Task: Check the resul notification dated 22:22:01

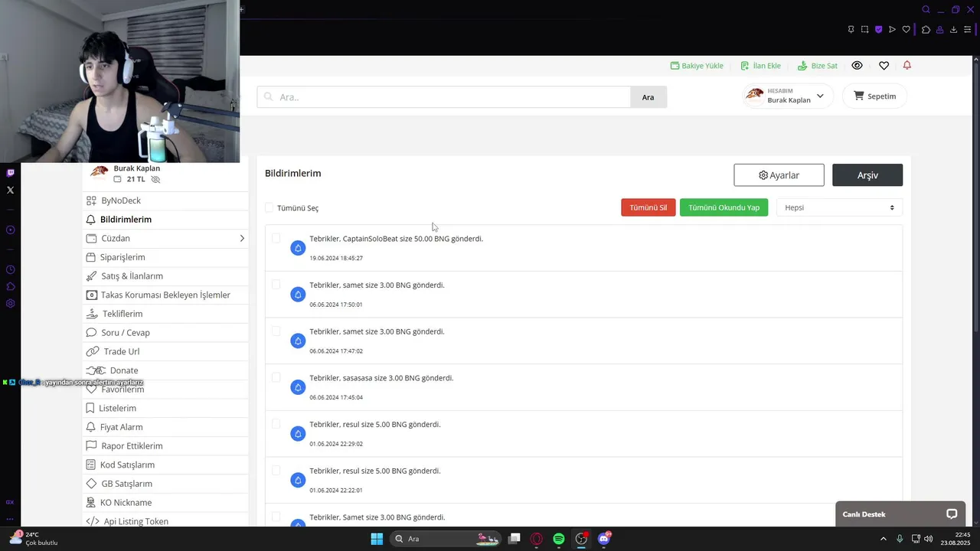Action: click(x=276, y=471)
